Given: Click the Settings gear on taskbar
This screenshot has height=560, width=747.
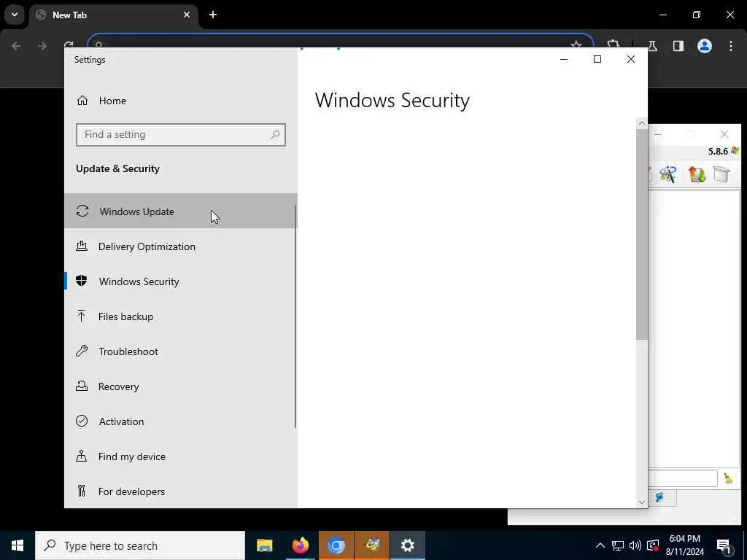Looking at the screenshot, I should point(407,545).
